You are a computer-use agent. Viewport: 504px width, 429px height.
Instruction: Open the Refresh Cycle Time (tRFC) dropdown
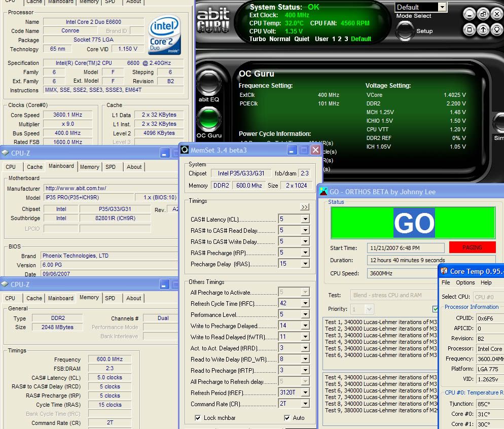point(305,303)
